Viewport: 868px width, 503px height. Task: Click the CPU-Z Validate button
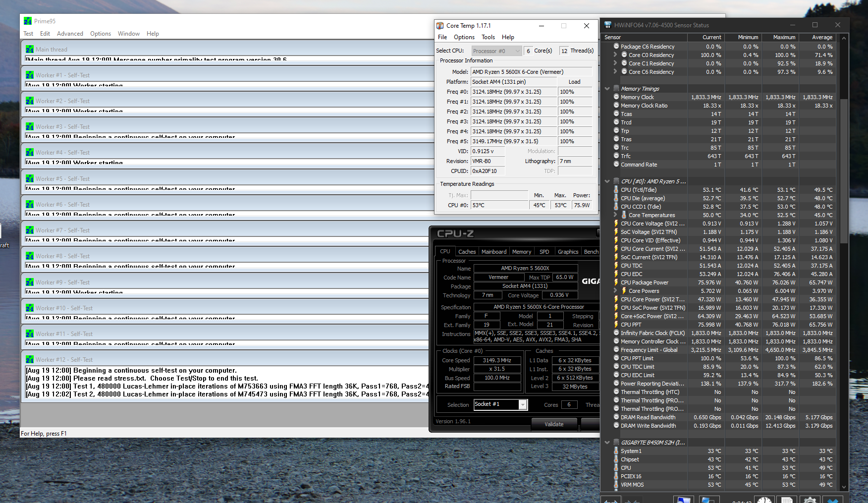click(x=554, y=424)
